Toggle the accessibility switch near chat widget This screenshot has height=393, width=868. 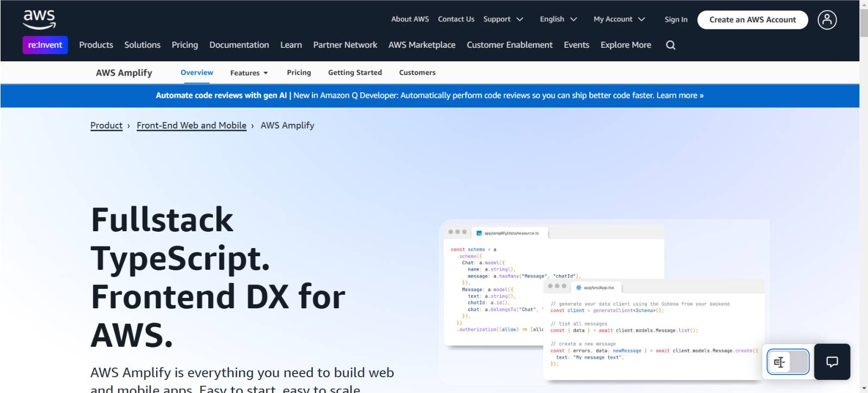tap(788, 362)
